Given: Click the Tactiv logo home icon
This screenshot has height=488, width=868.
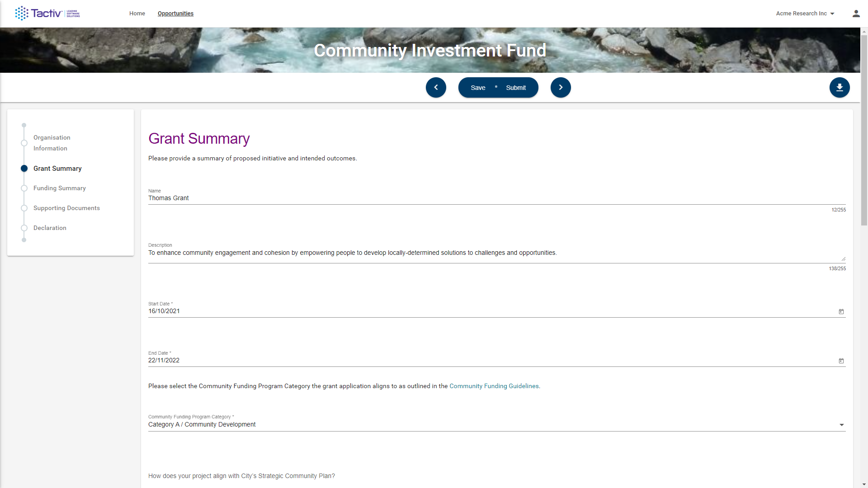Looking at the screenshot, I should pyautogui.click(x=47, y=13).
